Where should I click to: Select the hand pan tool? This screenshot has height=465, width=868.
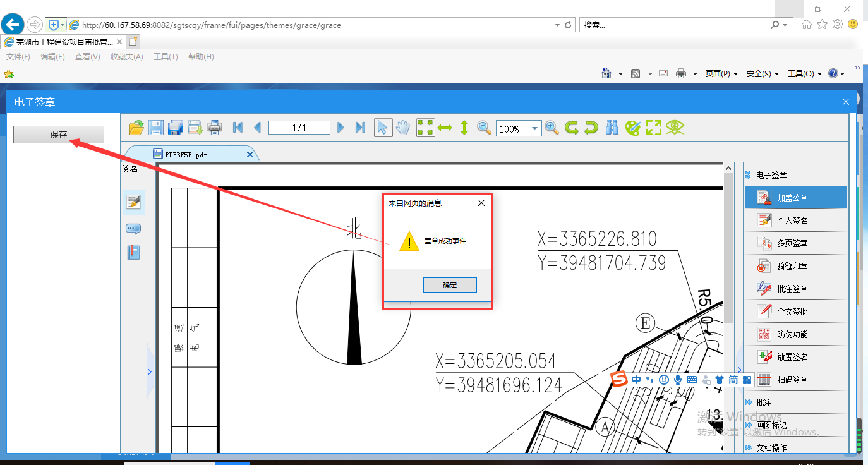(402, 128)
